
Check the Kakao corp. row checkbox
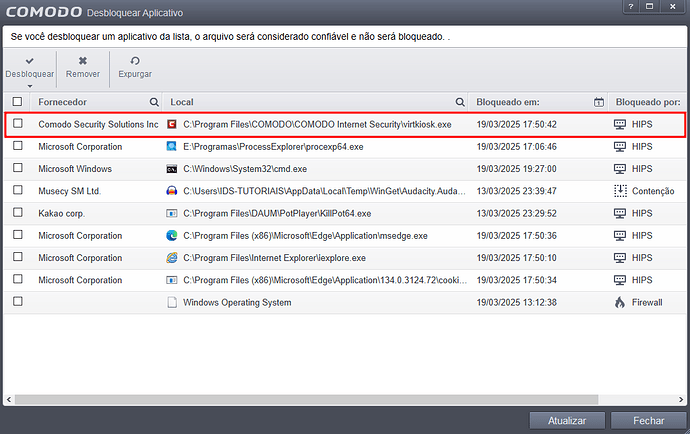pyautogui.click(x=18, y=212)
